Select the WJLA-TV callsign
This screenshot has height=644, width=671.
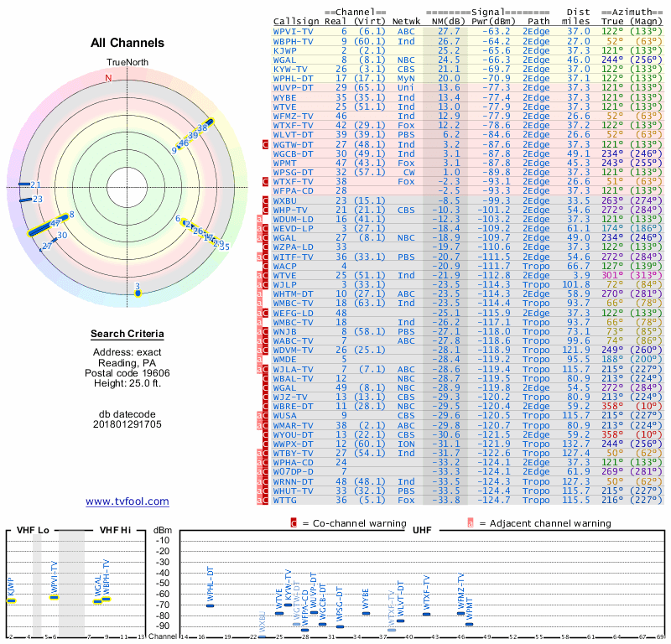293,369
